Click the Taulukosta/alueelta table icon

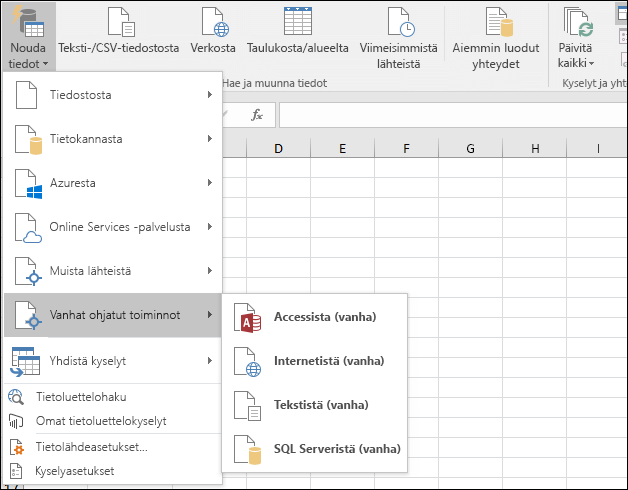[x=298, y=21]
